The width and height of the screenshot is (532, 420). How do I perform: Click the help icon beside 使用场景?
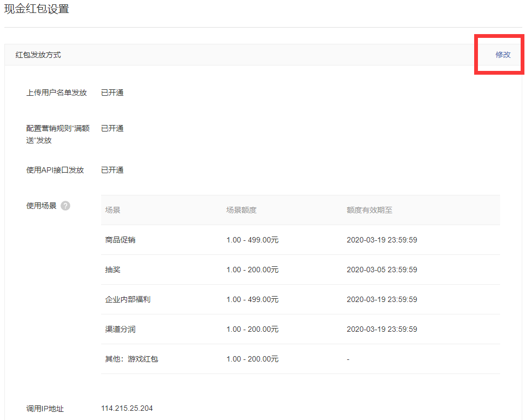pyautogui.click(x=65, y=206)
